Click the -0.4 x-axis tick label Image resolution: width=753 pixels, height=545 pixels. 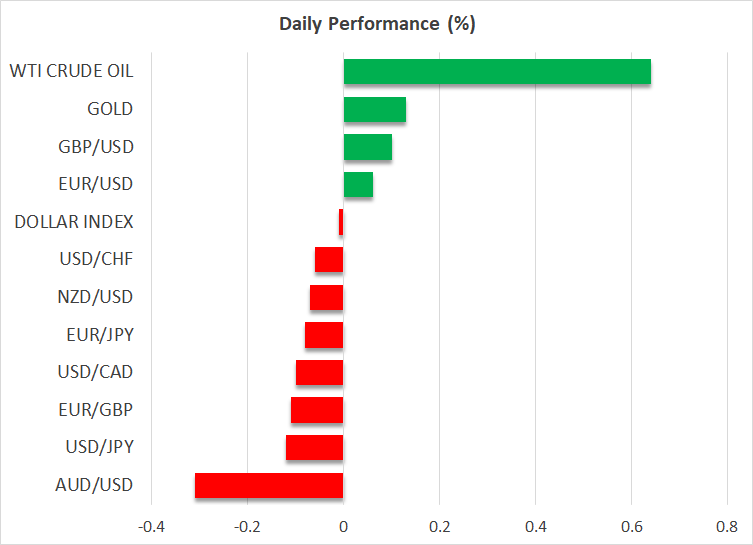[x=150, y=526]
